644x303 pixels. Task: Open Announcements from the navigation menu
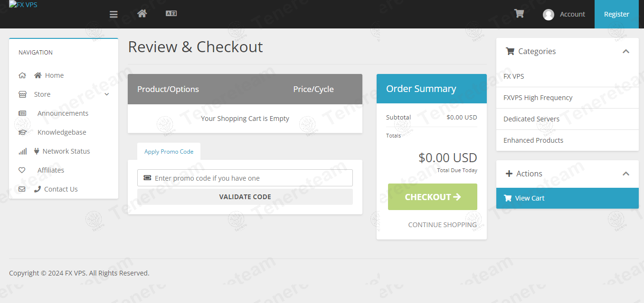(x=63, y=113)
